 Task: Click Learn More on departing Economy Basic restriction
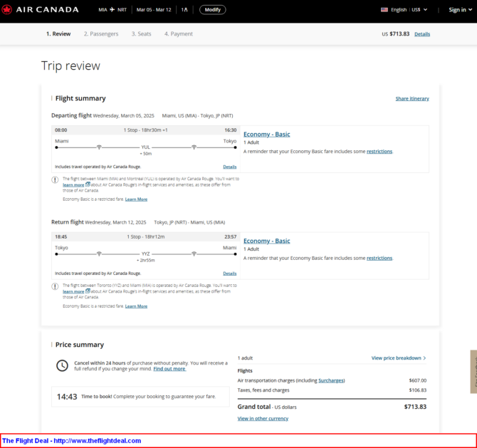coord(136,199)
